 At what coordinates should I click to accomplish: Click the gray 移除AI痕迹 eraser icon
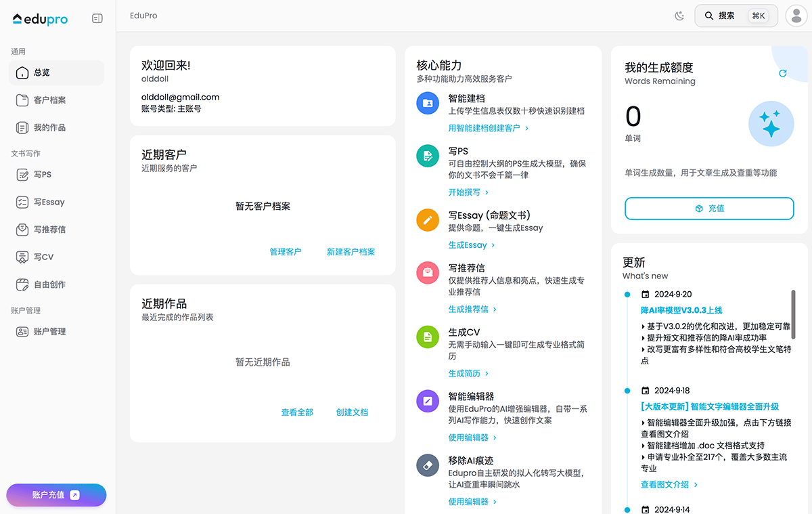pos(428,465)
